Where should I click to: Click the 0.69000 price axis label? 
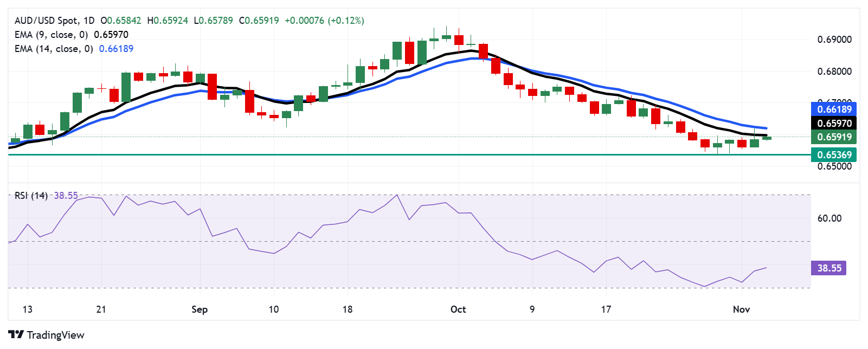pos(834,40)
